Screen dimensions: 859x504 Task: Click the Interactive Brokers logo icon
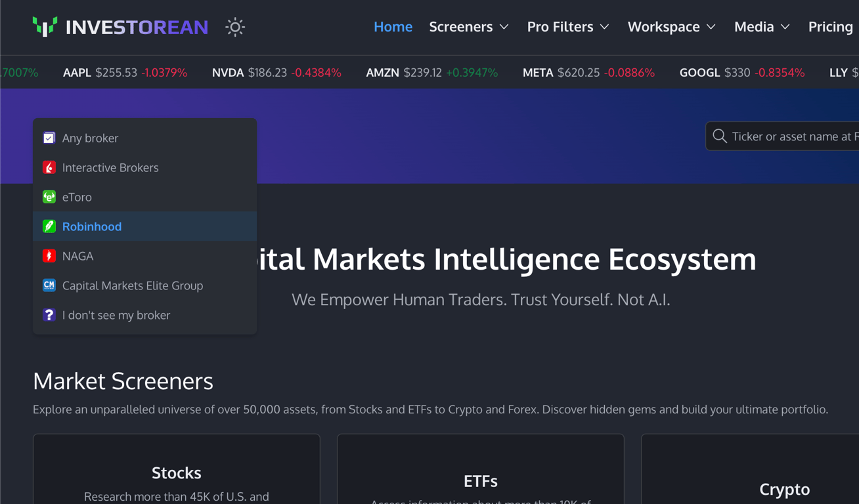coord(49,167)
